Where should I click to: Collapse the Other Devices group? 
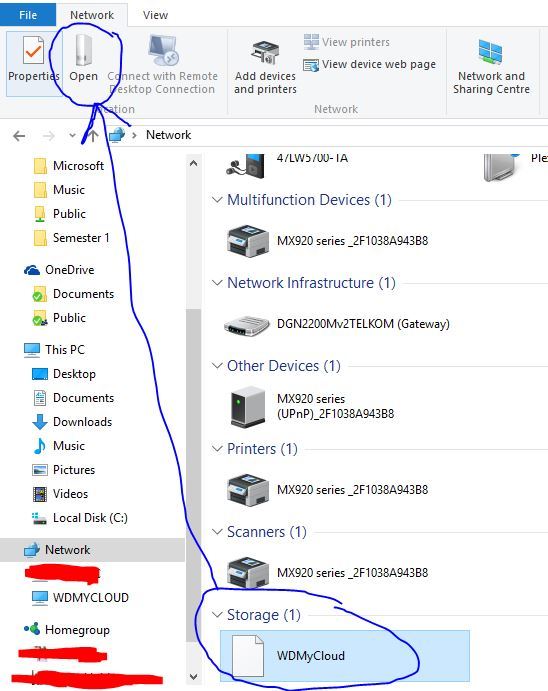click(217, 366)
